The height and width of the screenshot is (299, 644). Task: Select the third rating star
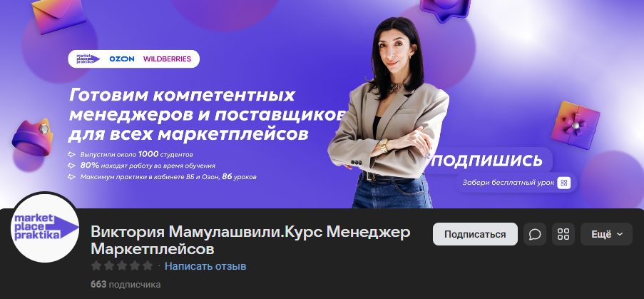[122, 265]
